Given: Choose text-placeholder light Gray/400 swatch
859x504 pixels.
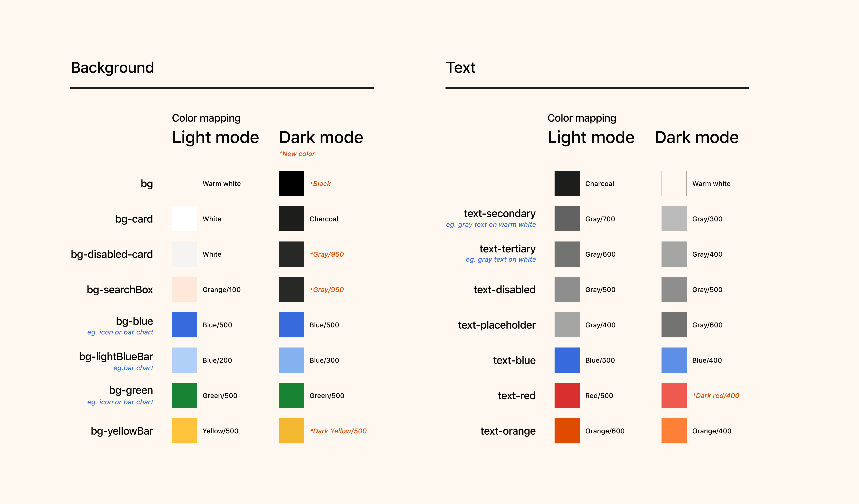Looking at the screenshot, I should (567, 325).
